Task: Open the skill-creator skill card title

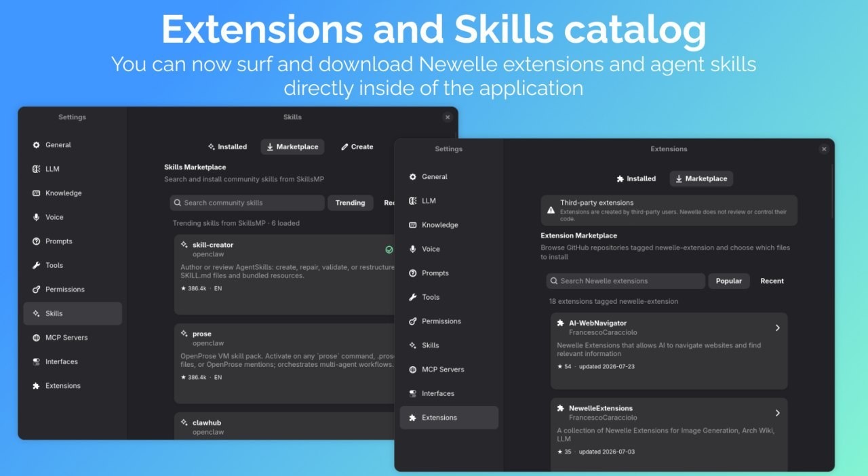Action: pos(213,245)
